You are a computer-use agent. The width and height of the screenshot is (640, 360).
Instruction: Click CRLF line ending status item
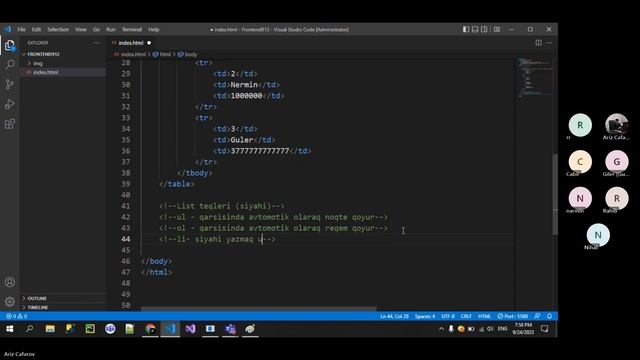coord(466,316)
